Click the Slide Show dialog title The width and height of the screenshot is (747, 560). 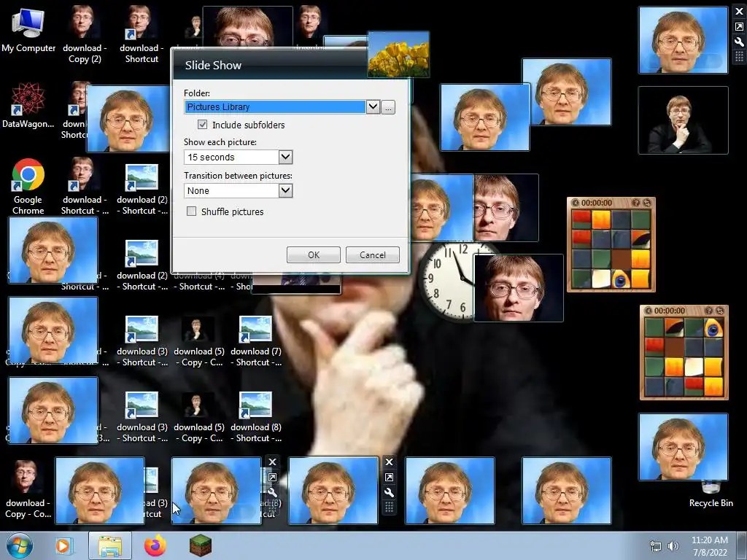pos(213,65)
